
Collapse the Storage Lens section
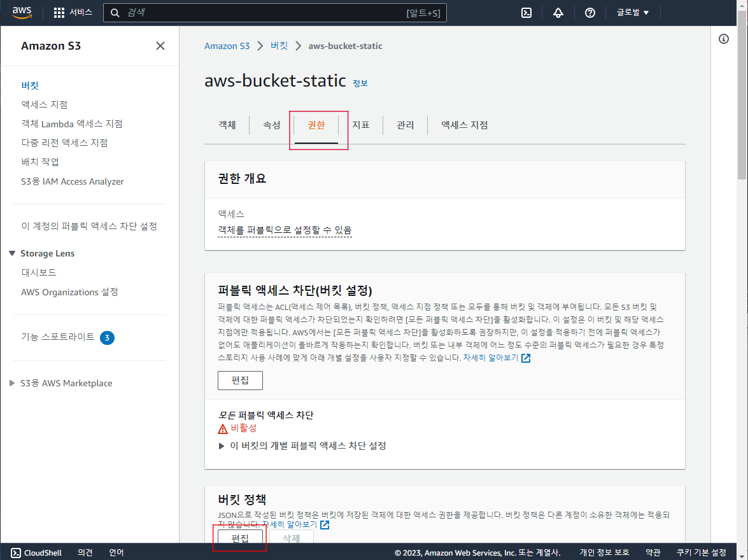[x=12, y=253]
